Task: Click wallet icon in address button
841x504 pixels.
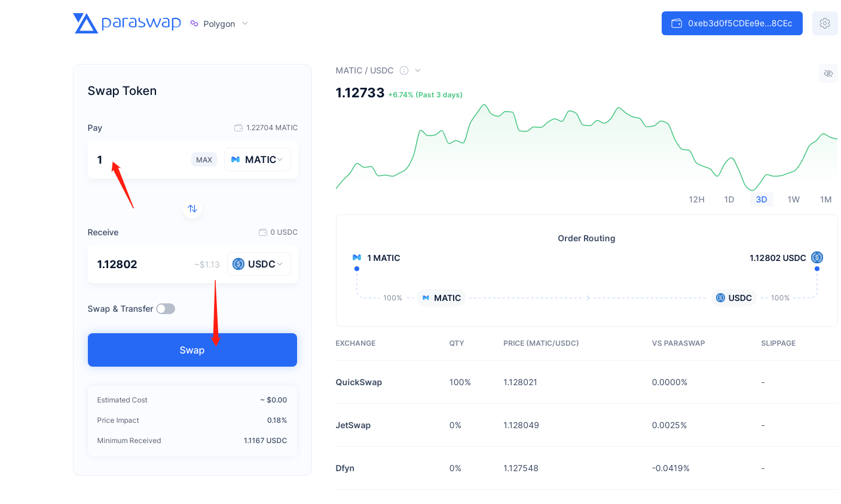Action: (x=677, y=23)
